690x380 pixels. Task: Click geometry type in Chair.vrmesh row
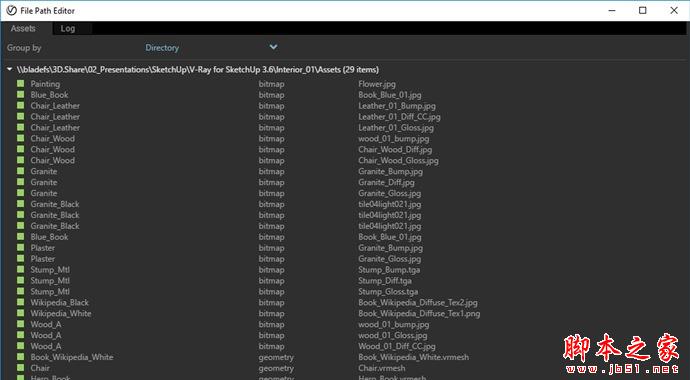point(276,368)
